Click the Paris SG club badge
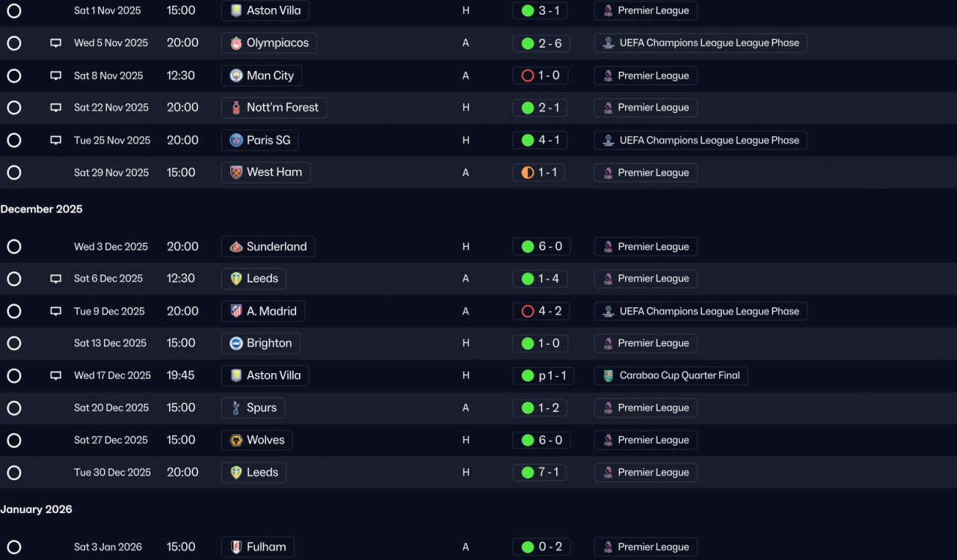This screenshot has width=957, height=560. point(236,140)
